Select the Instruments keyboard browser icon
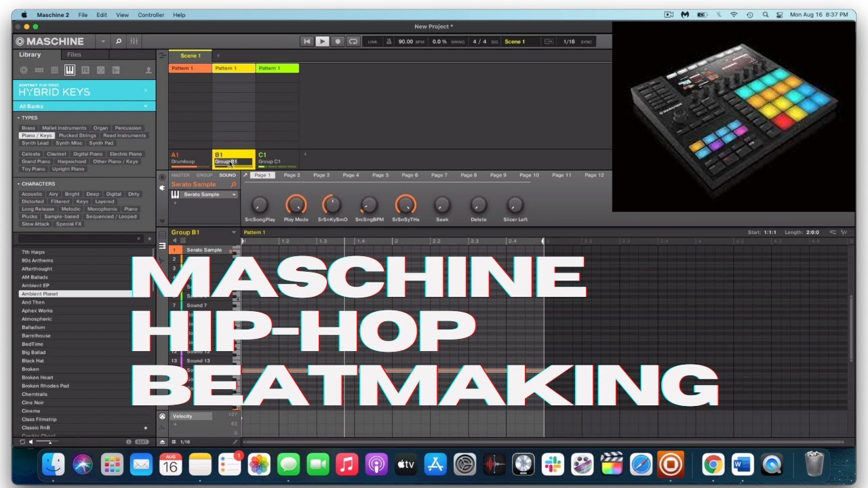This screenshot has height=488, width=868. click(x=70, y=70)
